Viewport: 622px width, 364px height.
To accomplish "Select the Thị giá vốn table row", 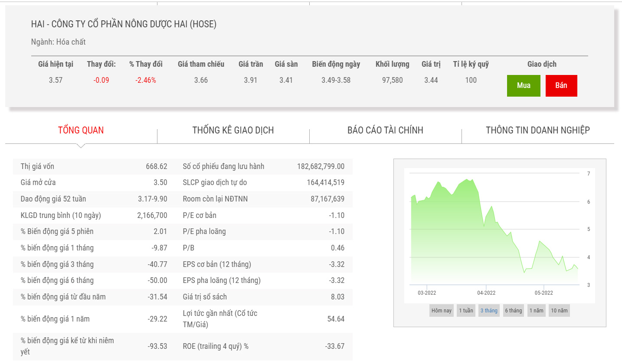I will click(94, 166).
